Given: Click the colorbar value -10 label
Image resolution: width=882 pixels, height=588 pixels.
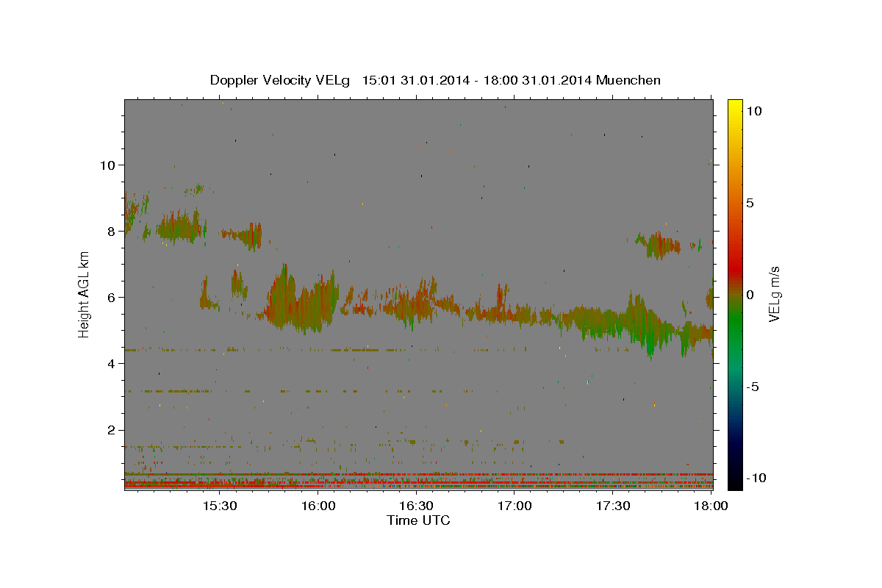Looking at the screenshot, I should 756,478.
